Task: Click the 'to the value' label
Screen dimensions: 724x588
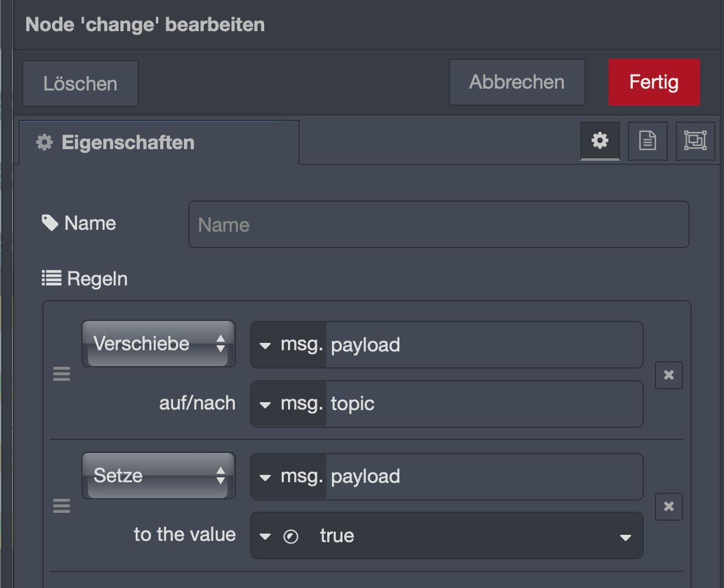Action: (x=185, y=534)
